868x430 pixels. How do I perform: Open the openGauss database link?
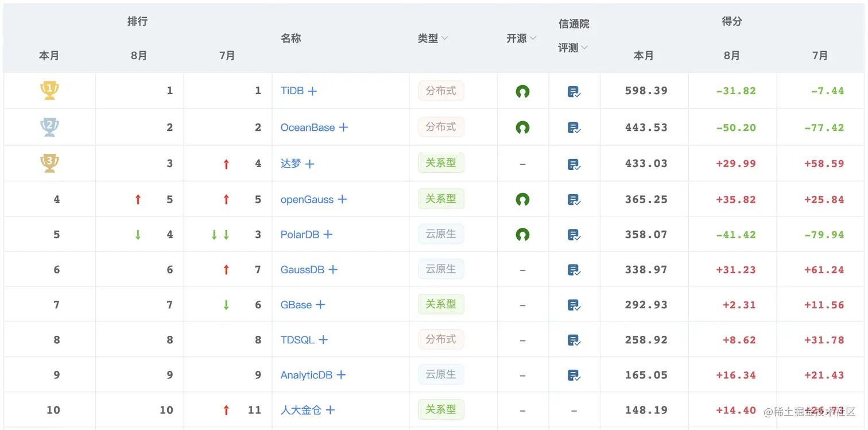point(307,199)
